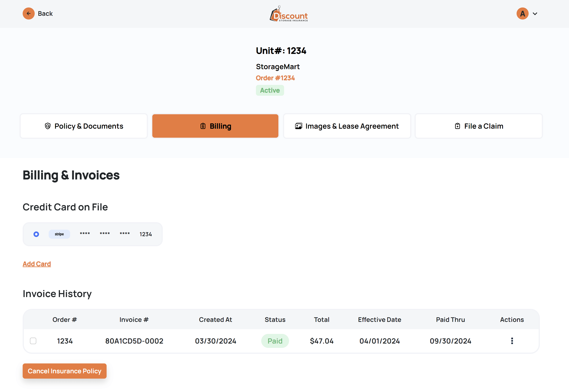Click the Discount Storage Insurance logo
Image resolution: width=569 pixels, height=392 pixels.
(x=289, y=14)
